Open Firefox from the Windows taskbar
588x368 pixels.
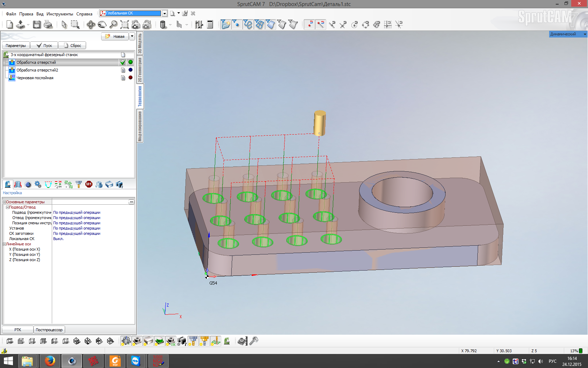point(50,361)
